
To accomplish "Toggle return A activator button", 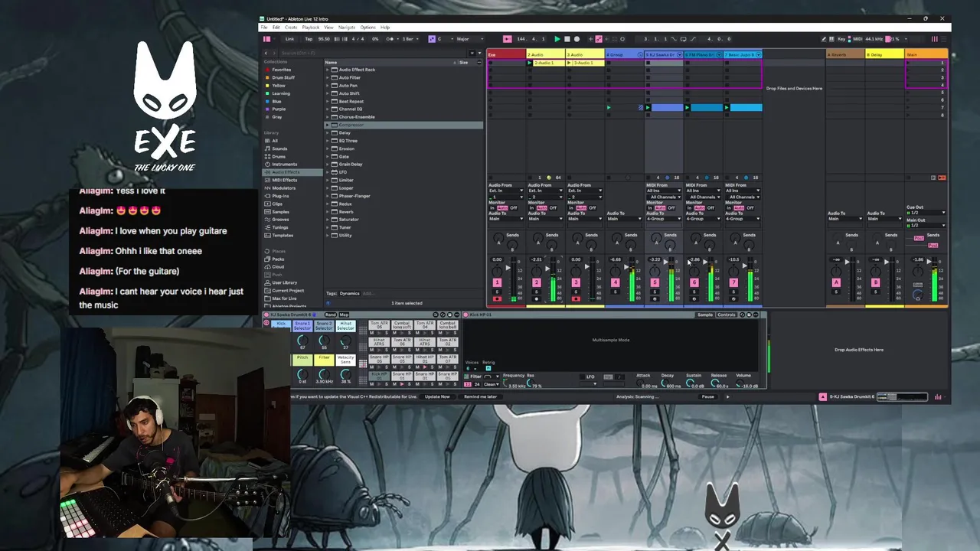I will 836,282.
